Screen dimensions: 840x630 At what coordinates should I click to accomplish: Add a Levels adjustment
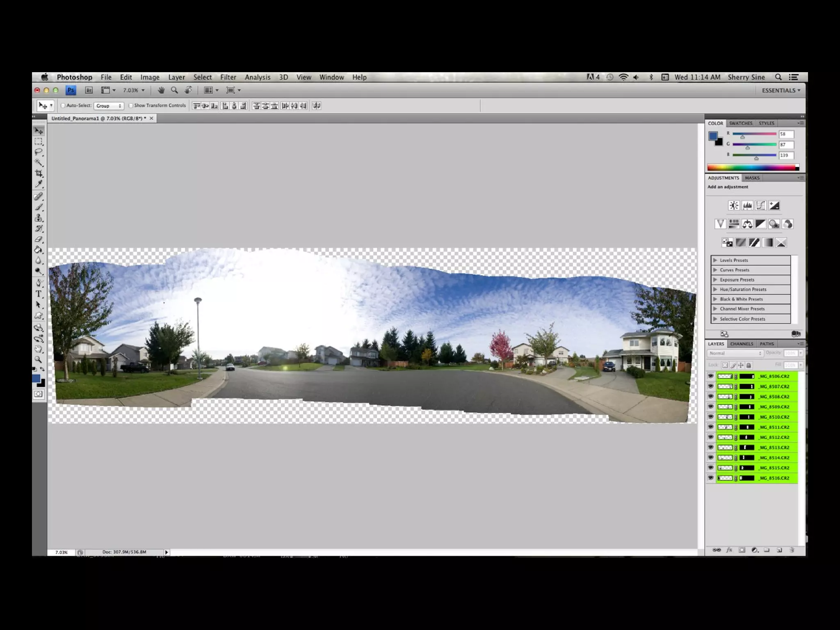click(747, 205)
